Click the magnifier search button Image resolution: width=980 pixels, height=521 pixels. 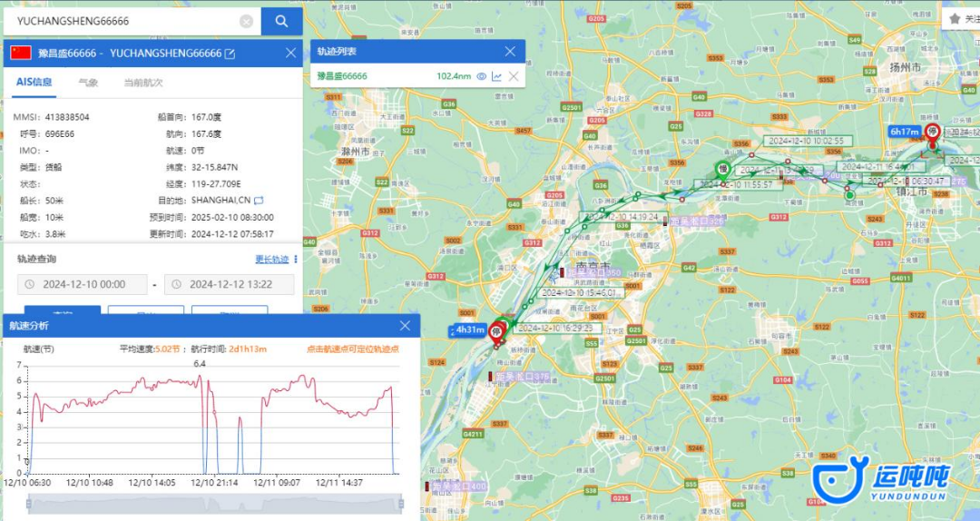tap(281, 21)
